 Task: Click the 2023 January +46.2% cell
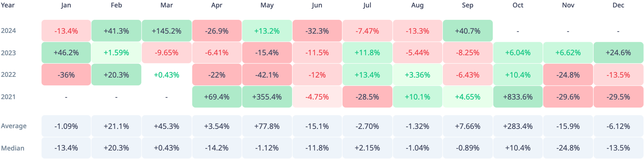[66, 53]
